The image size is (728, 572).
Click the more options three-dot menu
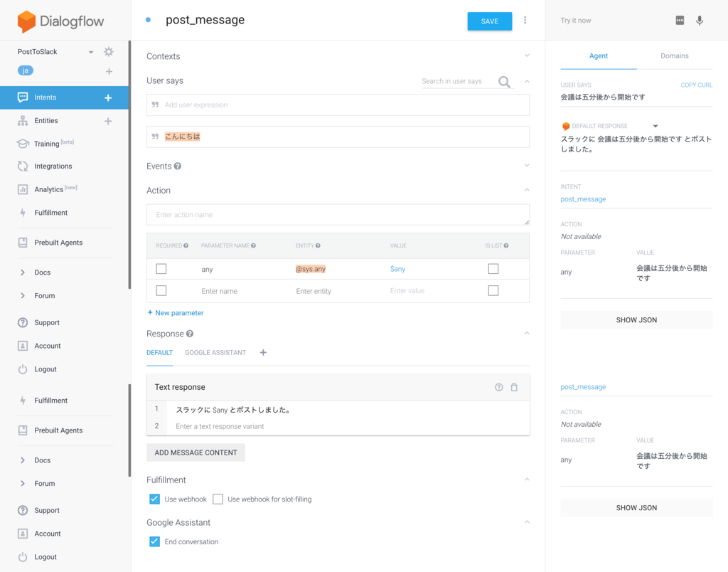[x=525, y=20]
